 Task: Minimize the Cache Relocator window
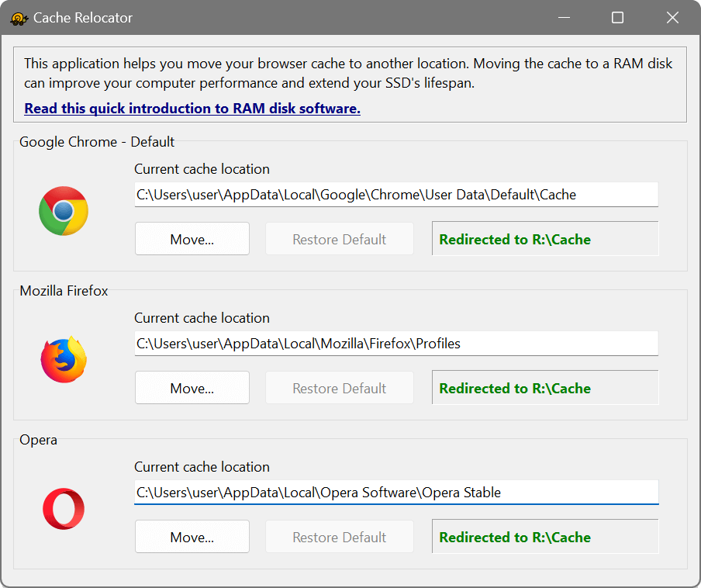tap(565, 17)
